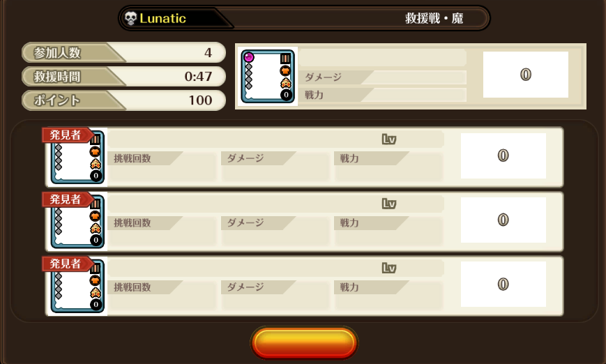This screenshot has height=364, width=606.
Task: Click the black 0 badge on third 発見者 card
Action: [x=96, y=305]
